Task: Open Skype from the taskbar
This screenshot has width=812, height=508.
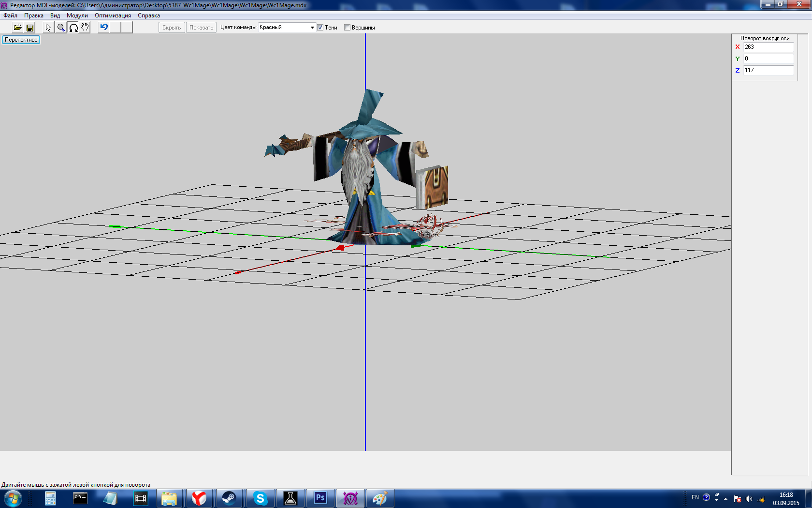Action: point(260,498)
